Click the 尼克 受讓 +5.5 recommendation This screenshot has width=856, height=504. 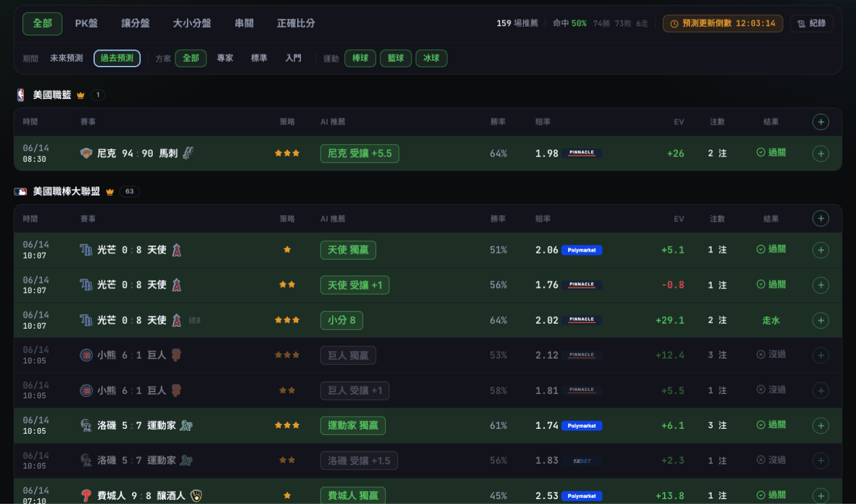360,153
